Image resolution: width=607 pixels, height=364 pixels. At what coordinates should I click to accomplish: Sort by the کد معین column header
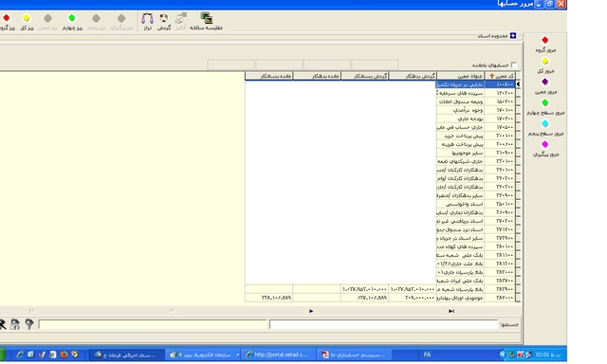(x=500, y=76)
